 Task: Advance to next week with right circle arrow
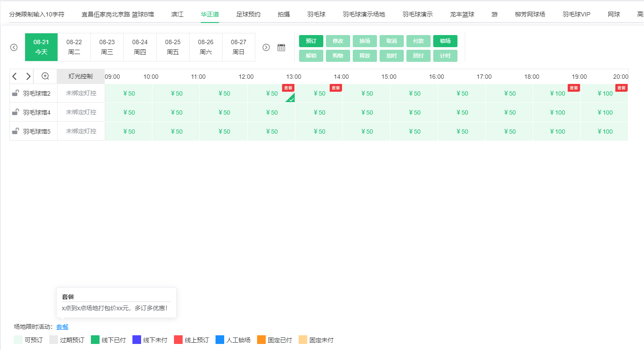tap(266, 48)
